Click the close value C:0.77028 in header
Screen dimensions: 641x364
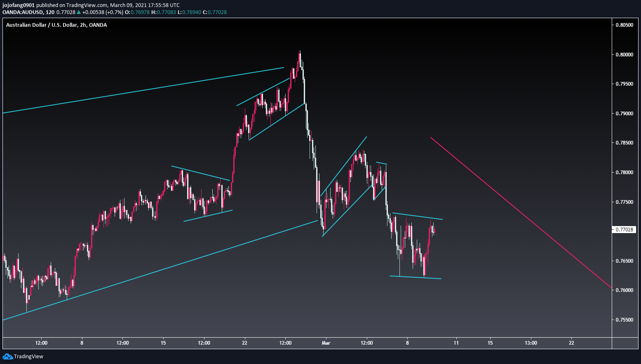pyautogui.click(x=214, y=12)
